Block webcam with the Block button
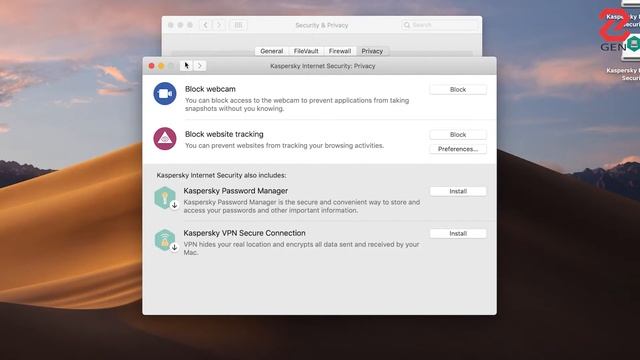The image size is (640, 360). tap(458, 89)
